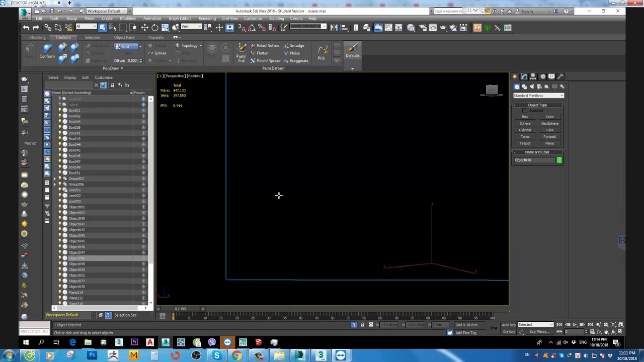Click the Conform brush button

(x=47, y=51)
